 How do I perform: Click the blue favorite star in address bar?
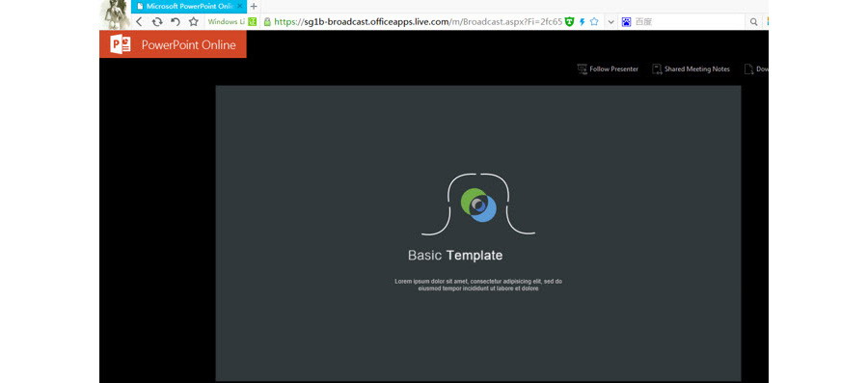[x=594, y=21]
